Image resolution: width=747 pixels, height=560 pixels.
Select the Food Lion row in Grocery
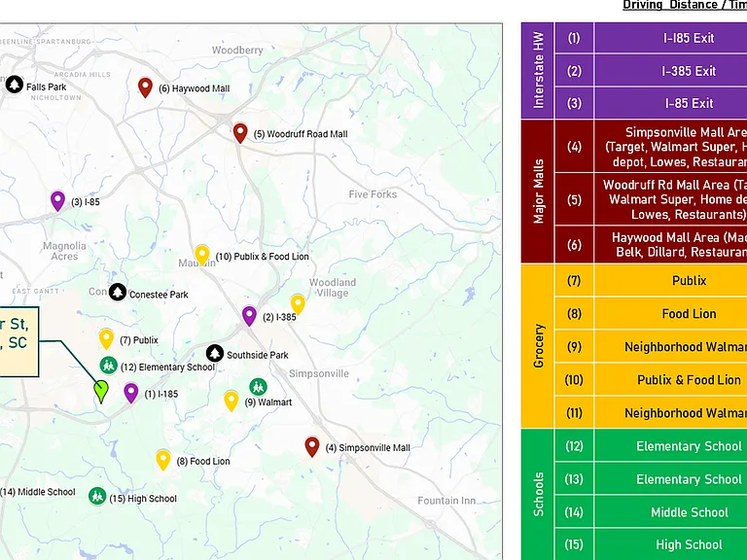pos(652,314)
